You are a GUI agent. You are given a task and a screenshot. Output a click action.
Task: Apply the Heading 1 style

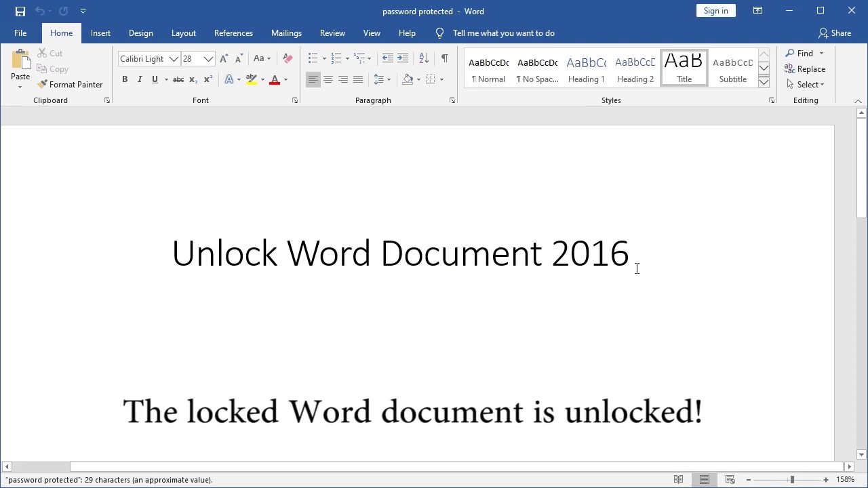coord(586,68)
